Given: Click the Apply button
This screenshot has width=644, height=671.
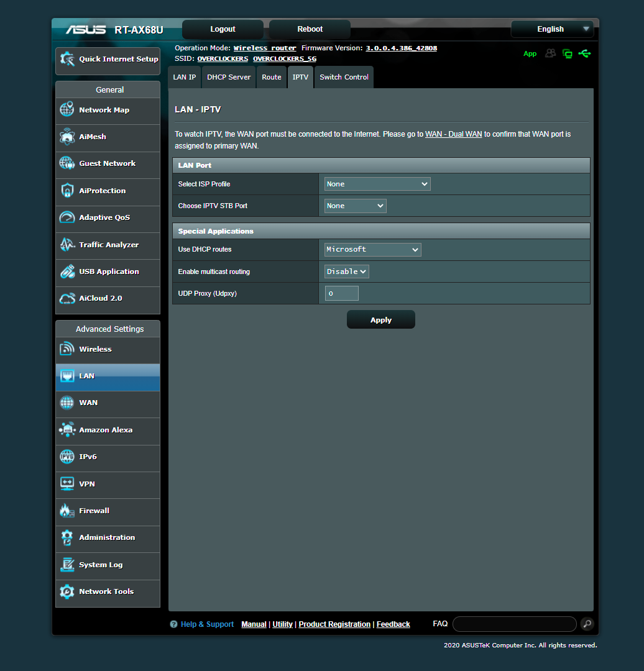Looking at the screenshot, I should (380, 320).
